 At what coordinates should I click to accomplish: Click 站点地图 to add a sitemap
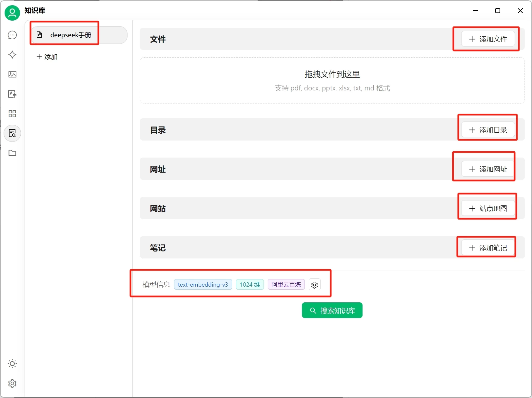pos(487,208)
